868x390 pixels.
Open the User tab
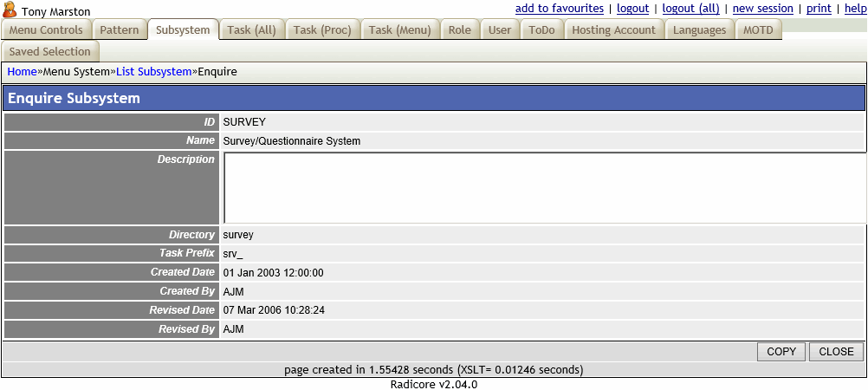point(499,30)
